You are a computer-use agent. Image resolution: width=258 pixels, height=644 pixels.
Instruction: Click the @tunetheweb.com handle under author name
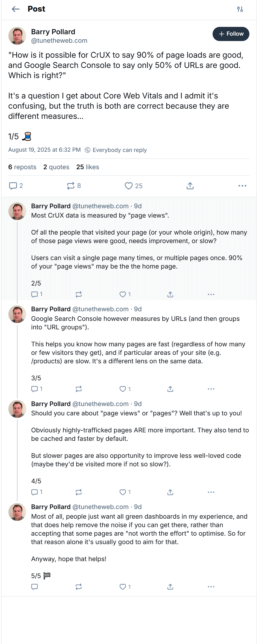pos(59,41)
